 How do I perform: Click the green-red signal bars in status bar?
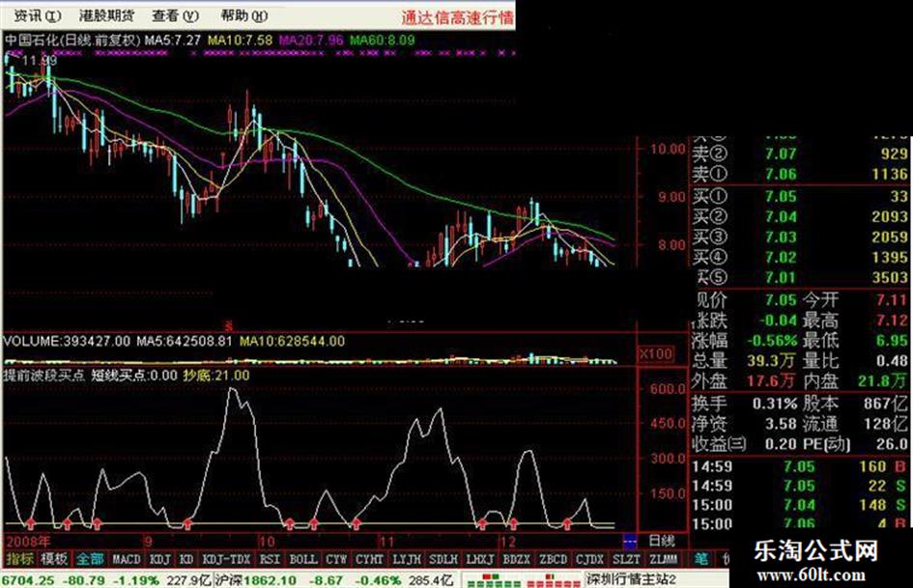tap(524, 580)
